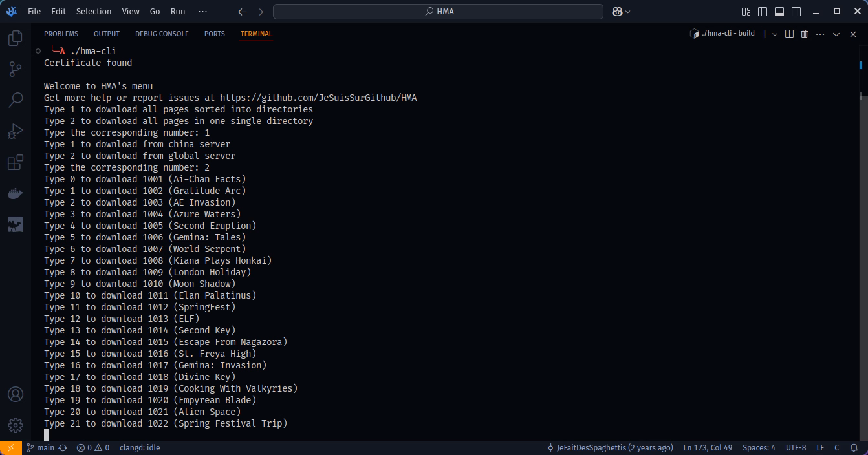Toggle the Secondary Side Bar
868x455 pixels.
pyautogui.click(x=796, y=12)
